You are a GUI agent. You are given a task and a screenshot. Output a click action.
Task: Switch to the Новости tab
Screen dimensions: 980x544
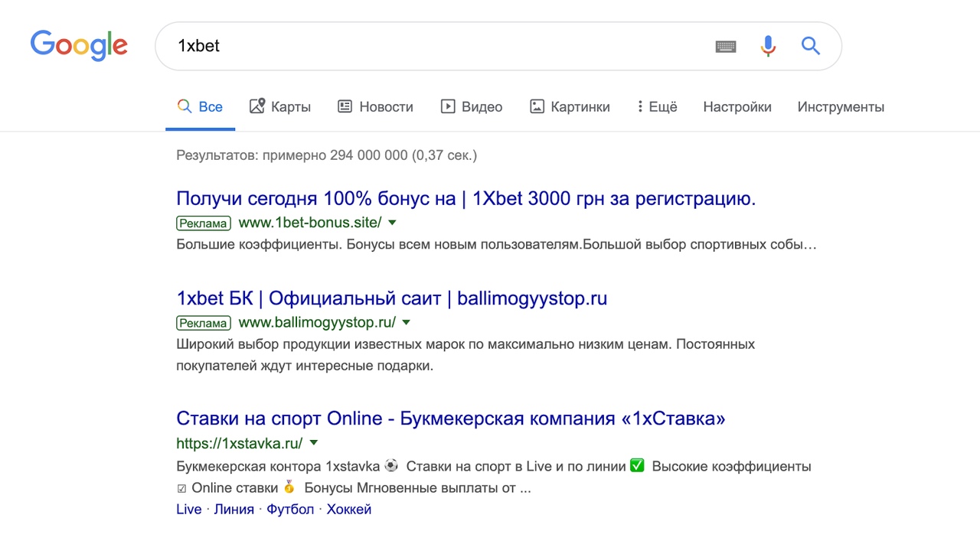375,107
